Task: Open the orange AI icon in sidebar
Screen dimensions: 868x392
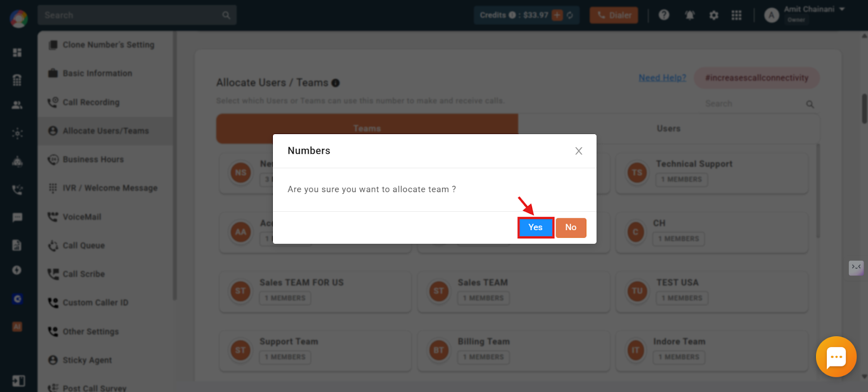Action: pos(17,326)
